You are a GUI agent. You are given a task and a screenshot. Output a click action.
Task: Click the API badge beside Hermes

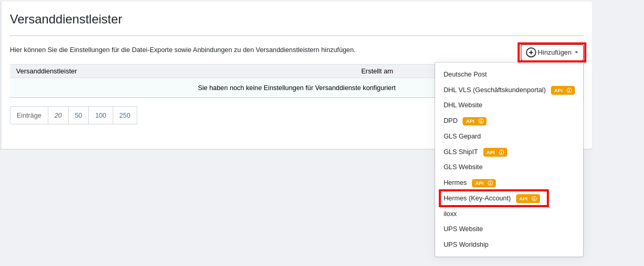484,183
